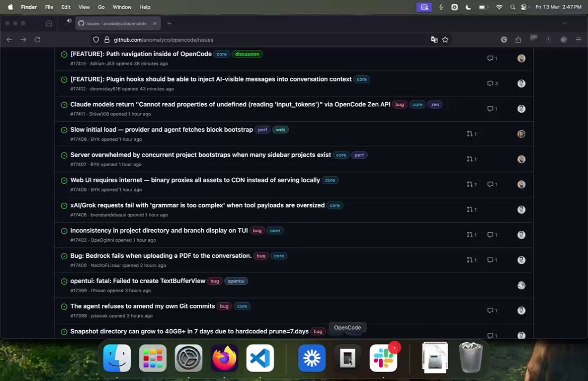Open Finder in the Dock
Screen dimensions: 588x381
pyautogui.click(x=117, y=358)
